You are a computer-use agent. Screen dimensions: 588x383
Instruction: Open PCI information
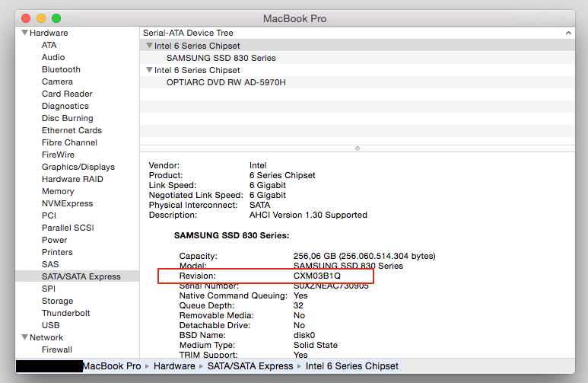[49, 215]
